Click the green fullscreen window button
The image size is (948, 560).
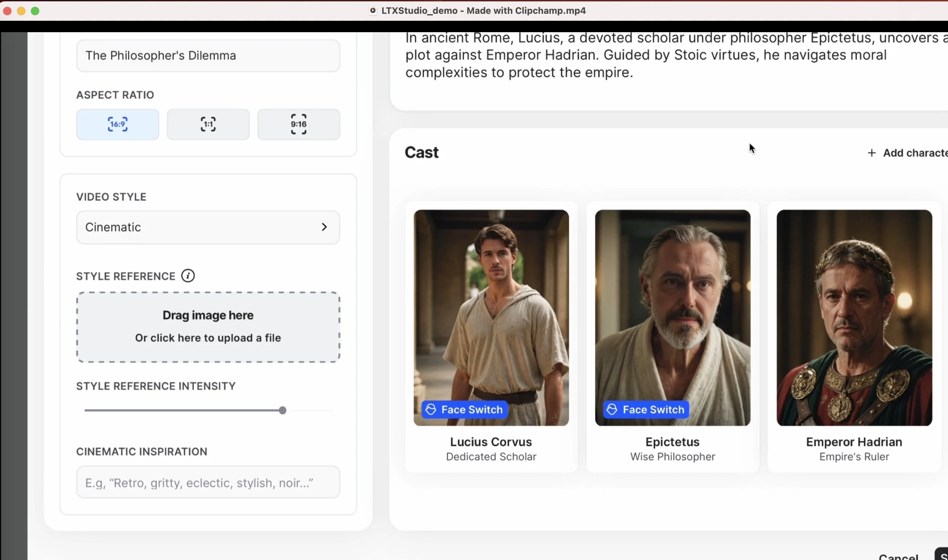click(x=35, y=11)
